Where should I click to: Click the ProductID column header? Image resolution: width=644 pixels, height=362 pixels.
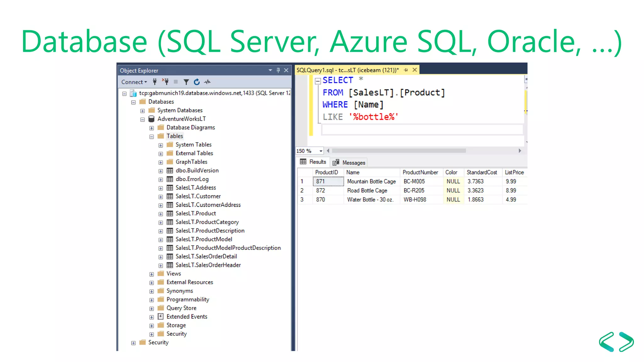tap(328, 173)
